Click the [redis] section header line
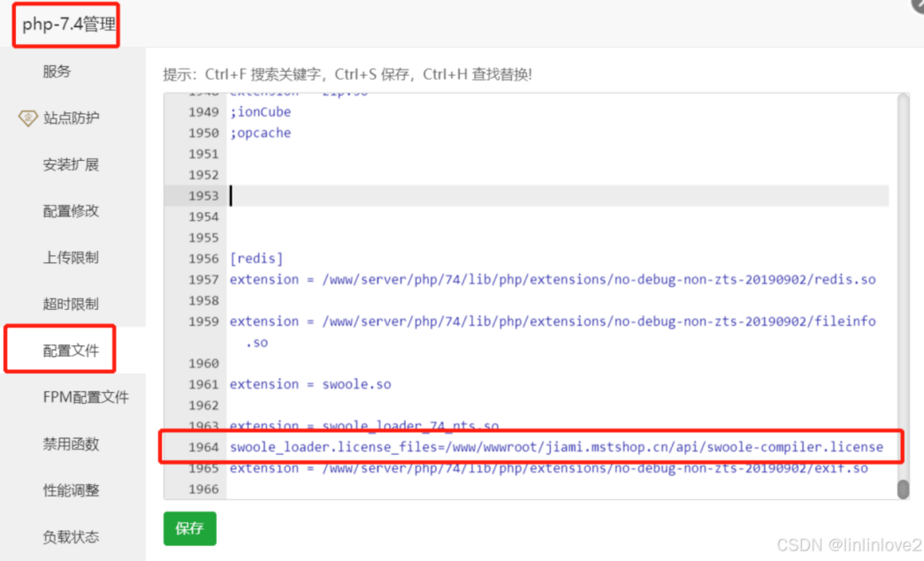 point(256,259)
